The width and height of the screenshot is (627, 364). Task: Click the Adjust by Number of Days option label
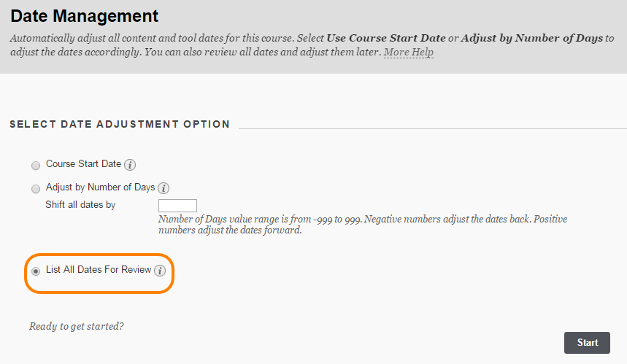[101, 187]
